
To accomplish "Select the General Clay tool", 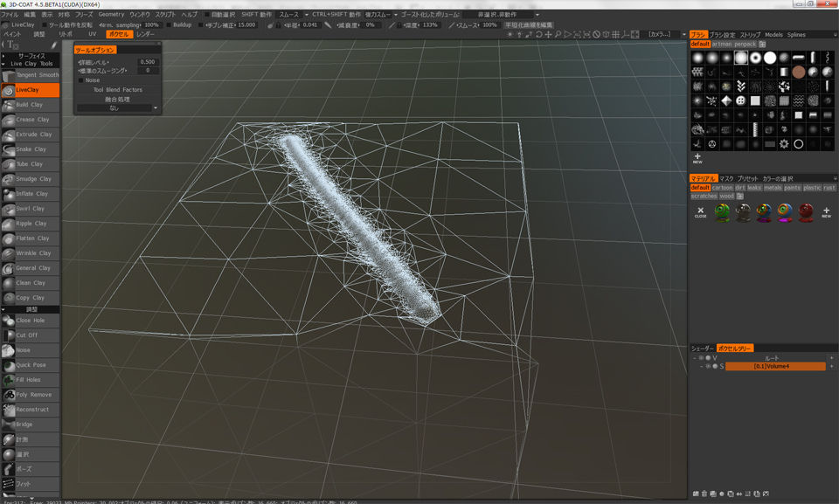I will coord(31,268).
